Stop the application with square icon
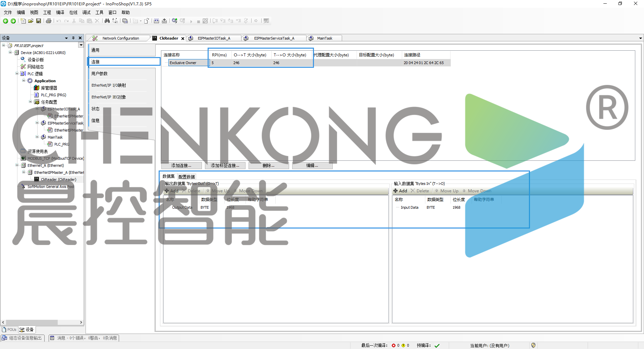This screenshot has width=644, height=349. click(198, 21)
